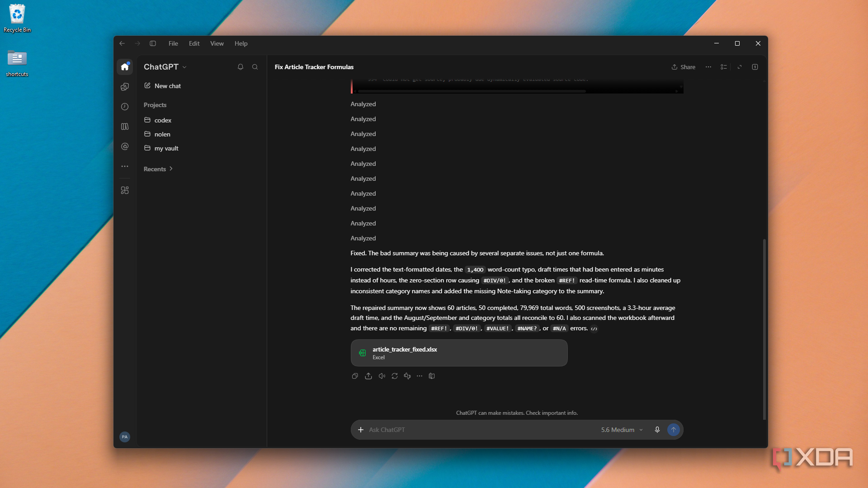Toggle fullscreen expand icon in chat header
Screen dimensions: 868x488
pos(740,67)
